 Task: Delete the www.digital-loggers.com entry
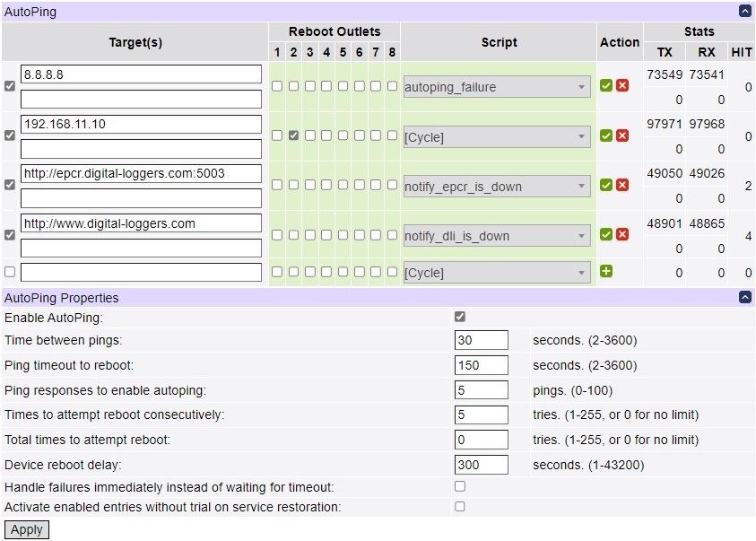tap(622, 234)
